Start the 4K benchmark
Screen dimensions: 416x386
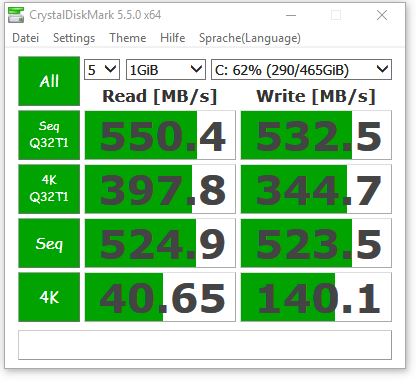point(49,297)
